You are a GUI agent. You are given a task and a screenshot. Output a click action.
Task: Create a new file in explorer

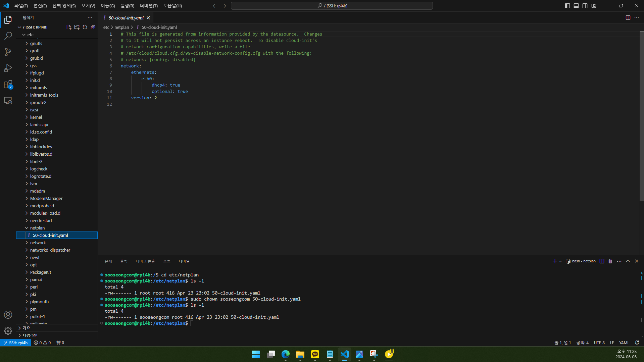69,27
